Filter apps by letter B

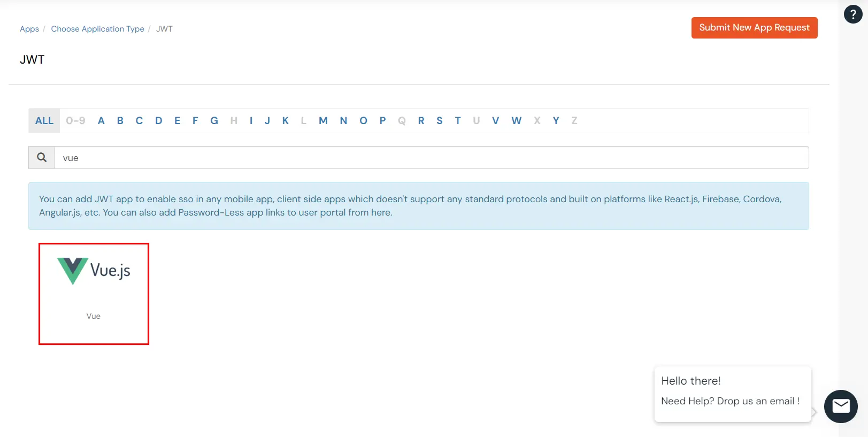pyautogui.click(x=120, y=121)
